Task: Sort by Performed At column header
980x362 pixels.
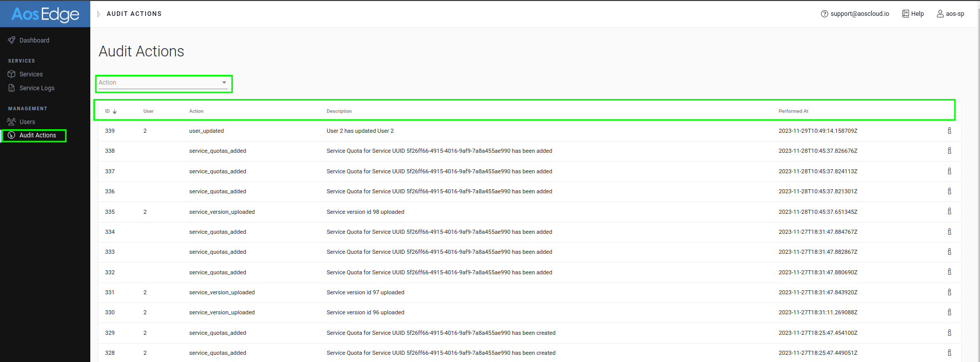Action: [x=793, y=111]
